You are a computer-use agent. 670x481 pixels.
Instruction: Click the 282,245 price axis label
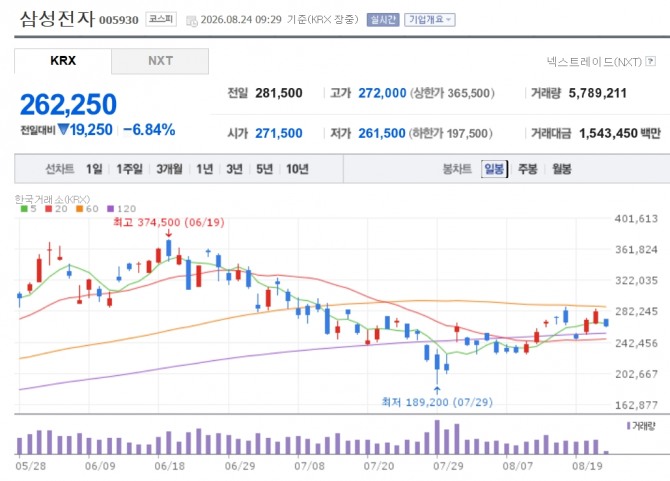tap(636, 311)
